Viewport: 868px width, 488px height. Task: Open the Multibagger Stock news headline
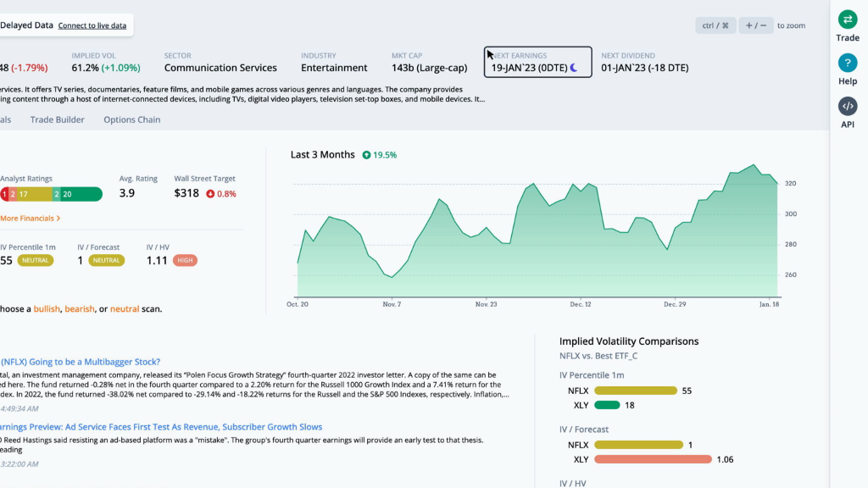[81, 362]
